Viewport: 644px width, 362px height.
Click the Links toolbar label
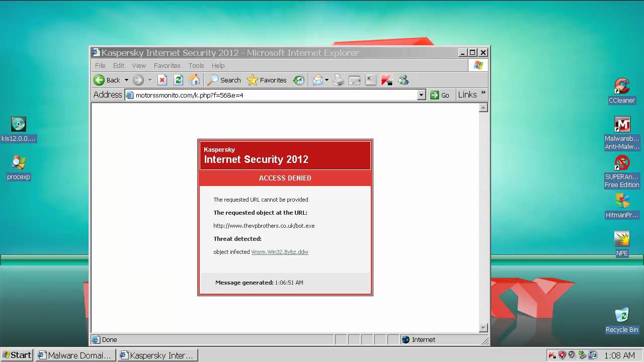pyautogui.click(x=467, y=95)
